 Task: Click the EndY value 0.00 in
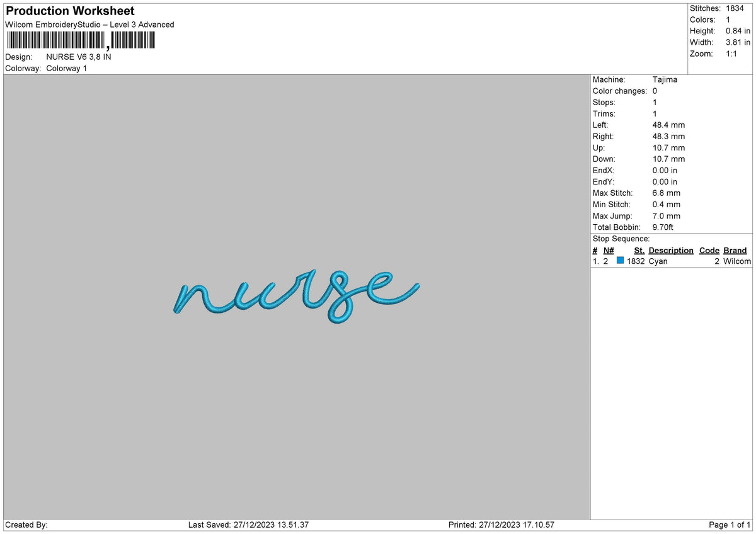click(x=665, y=181)
